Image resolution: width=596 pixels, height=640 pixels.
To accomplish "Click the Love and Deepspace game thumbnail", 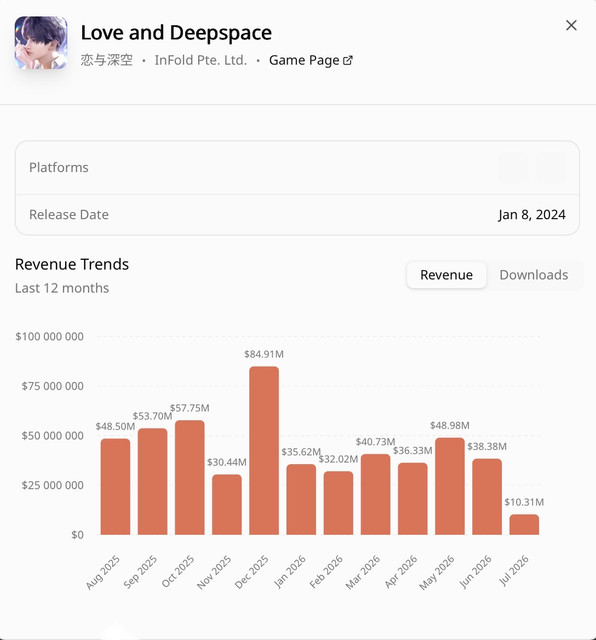I will tap(41, 42).
